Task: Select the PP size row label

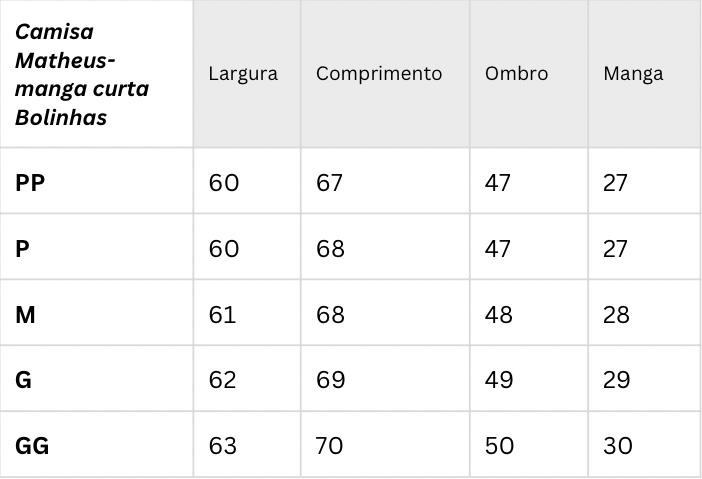Action: coord(30,183)
